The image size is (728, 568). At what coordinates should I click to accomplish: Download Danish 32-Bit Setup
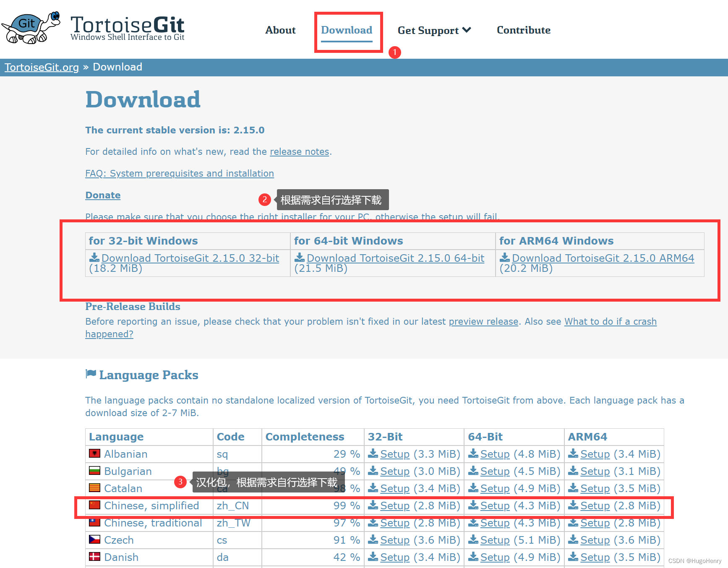point(395,557)
